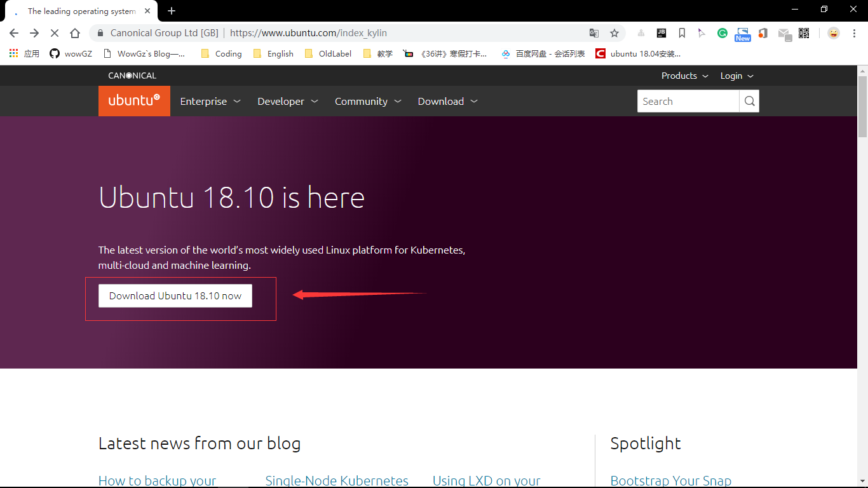868x488 pixels.
Task: Open a new browser tab
Action: point(172,11)
